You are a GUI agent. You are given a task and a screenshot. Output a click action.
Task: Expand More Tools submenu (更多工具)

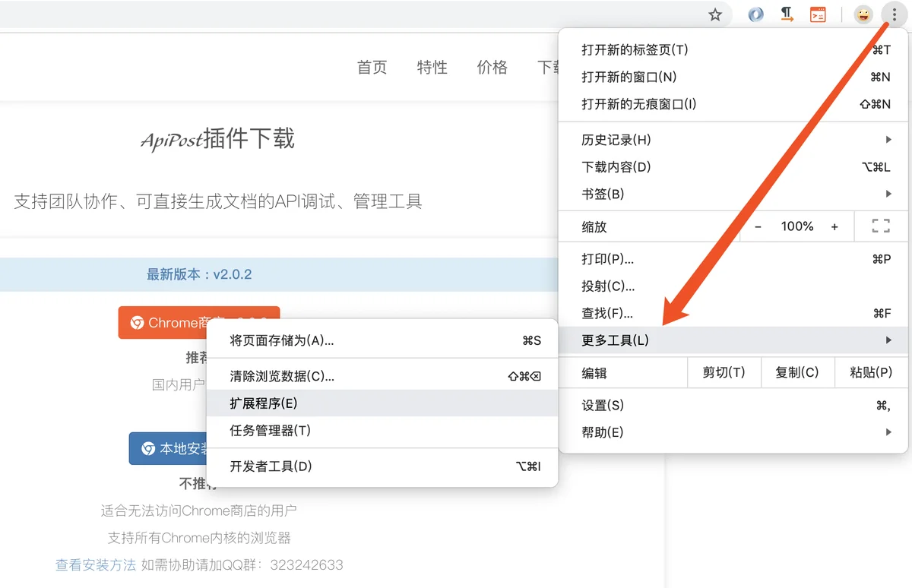pos(733,340)
